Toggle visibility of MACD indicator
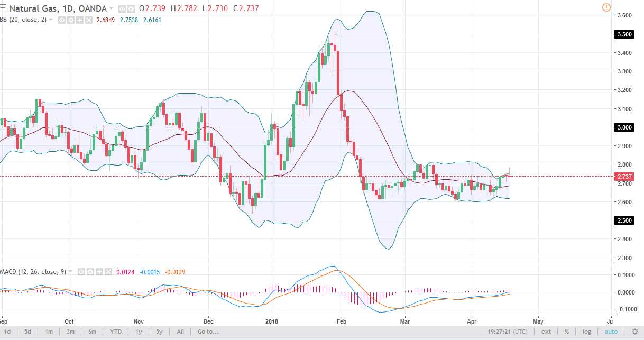 click(81, 272)
